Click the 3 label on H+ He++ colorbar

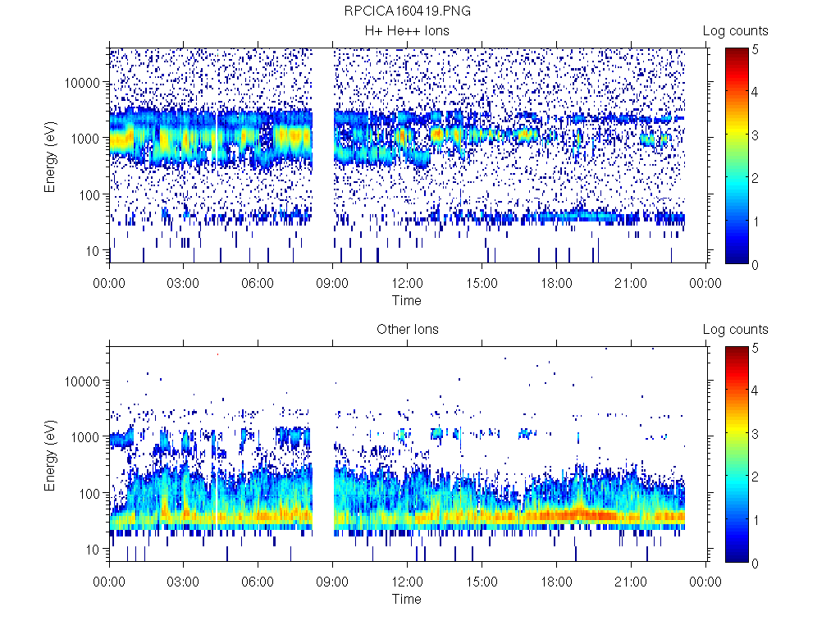point(755,135)
